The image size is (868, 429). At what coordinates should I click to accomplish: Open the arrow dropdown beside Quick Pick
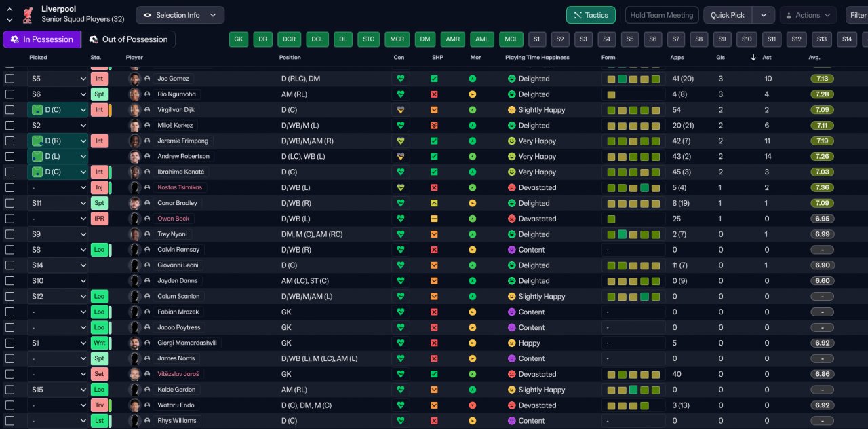click(764, 15)
